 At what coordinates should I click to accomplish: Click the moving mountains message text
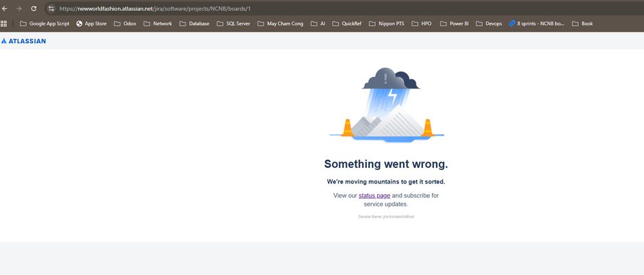[x=386, y=181]
